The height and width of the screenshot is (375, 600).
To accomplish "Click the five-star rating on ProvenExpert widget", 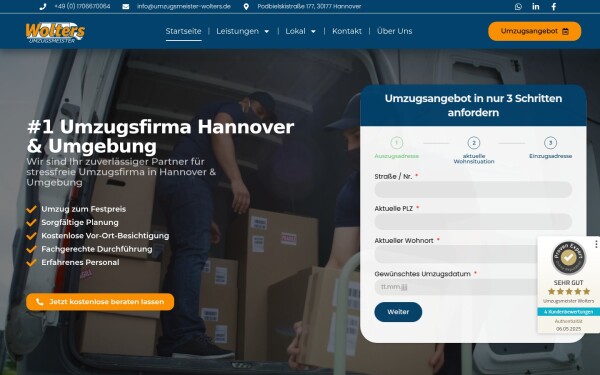I will click(569, 292).
